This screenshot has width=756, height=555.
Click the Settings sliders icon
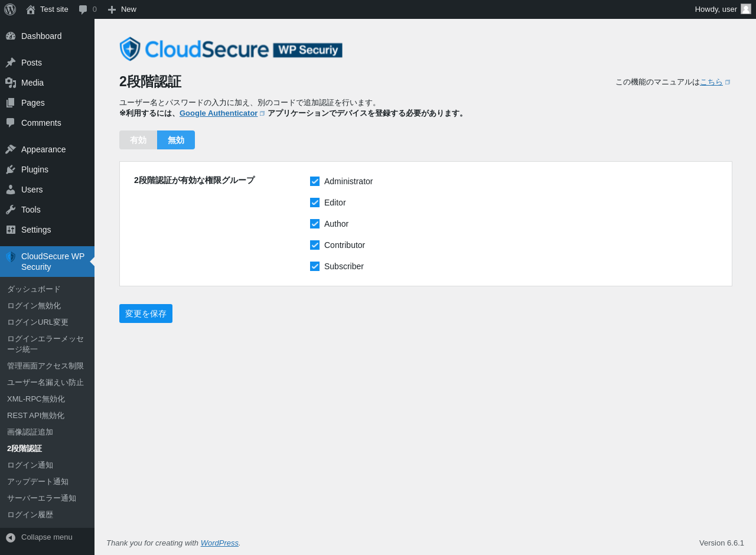click(x=11, y=230)
